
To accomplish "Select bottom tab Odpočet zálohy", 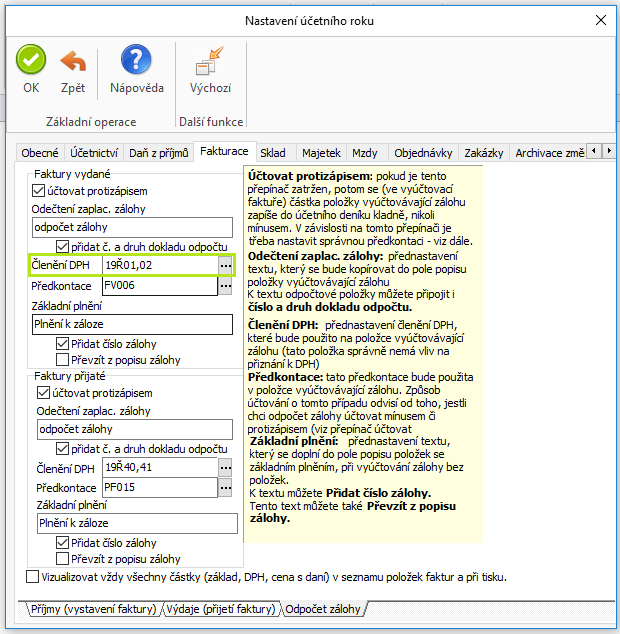I will point(323,609).
